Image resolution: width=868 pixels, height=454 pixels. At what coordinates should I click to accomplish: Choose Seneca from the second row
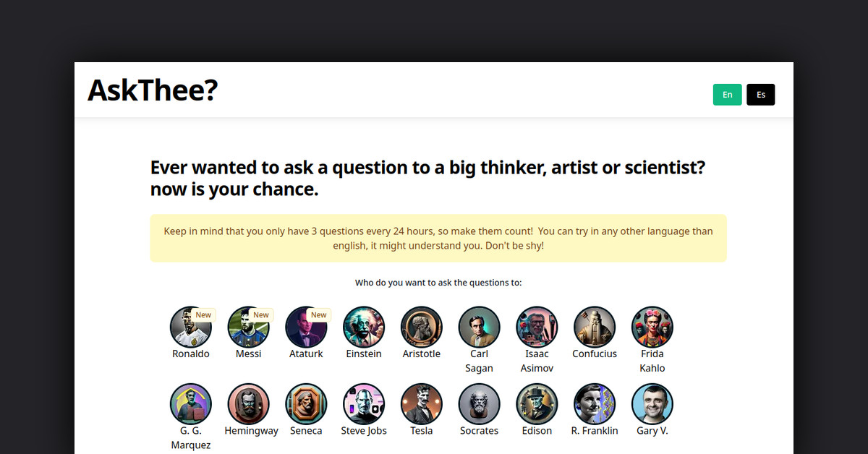306,403
